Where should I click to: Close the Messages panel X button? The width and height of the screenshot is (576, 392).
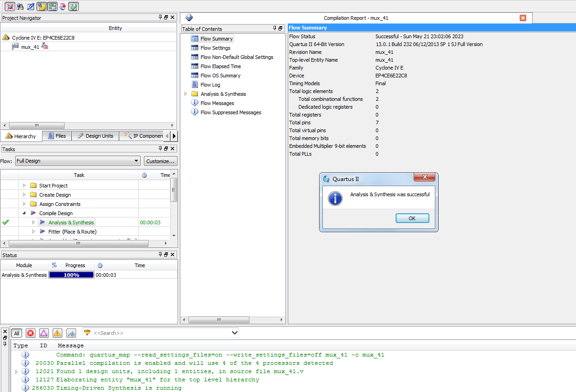click(5, 332)
